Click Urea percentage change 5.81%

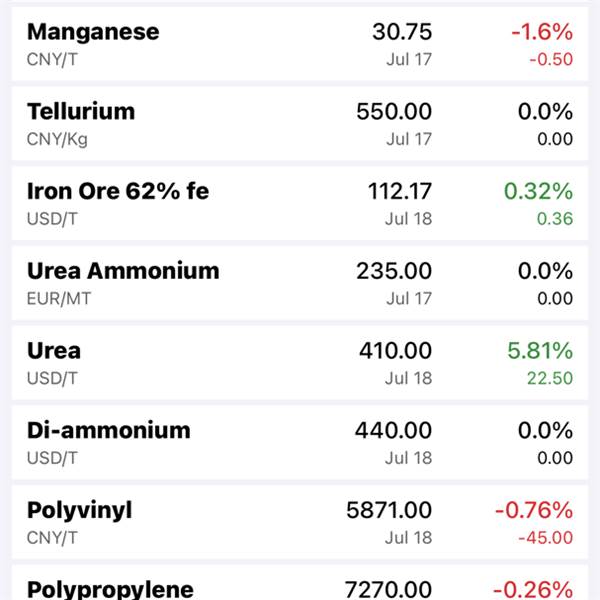tap(540, 351)
